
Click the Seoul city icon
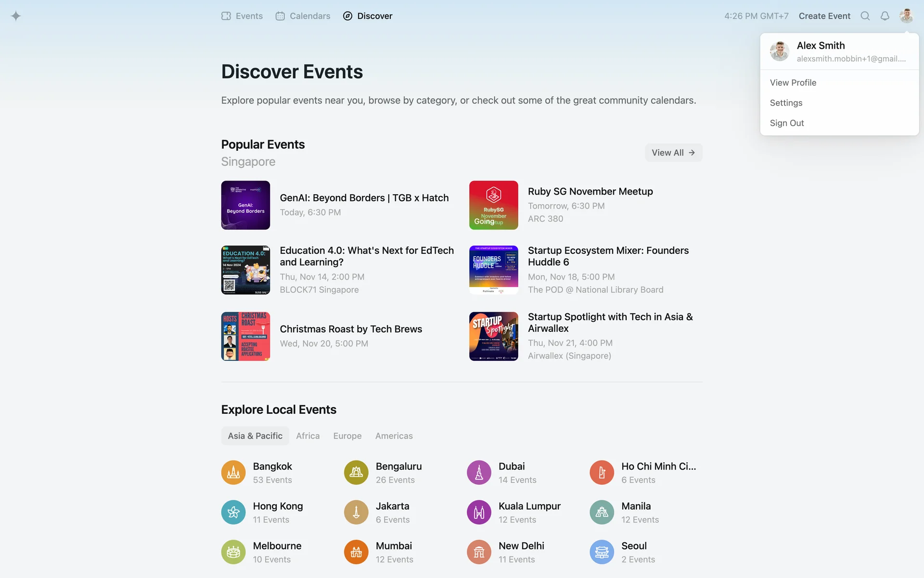[x=602, y=552]
